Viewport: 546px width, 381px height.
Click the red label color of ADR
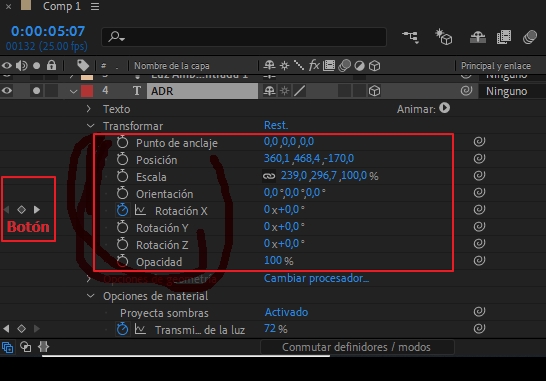[x=87, y=91]
